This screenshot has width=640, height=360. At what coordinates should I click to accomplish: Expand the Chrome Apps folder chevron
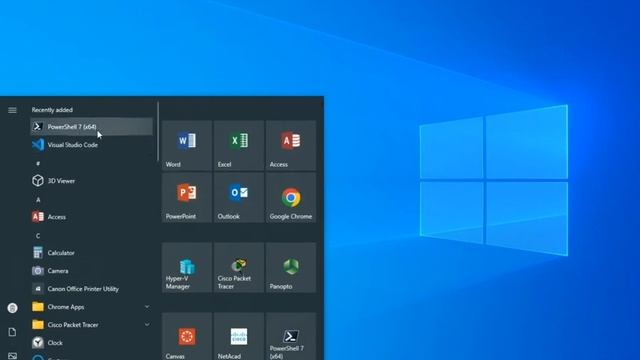147,307
